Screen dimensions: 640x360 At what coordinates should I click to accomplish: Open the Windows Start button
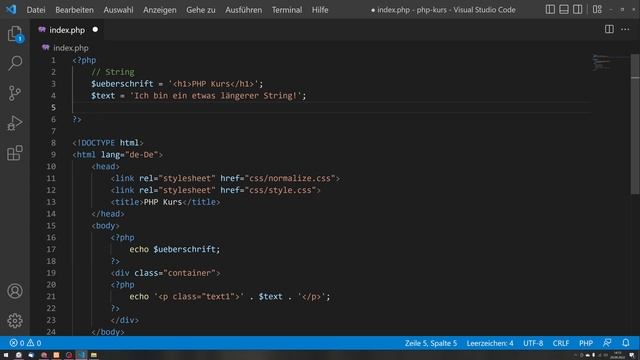(x=6, y=355)
